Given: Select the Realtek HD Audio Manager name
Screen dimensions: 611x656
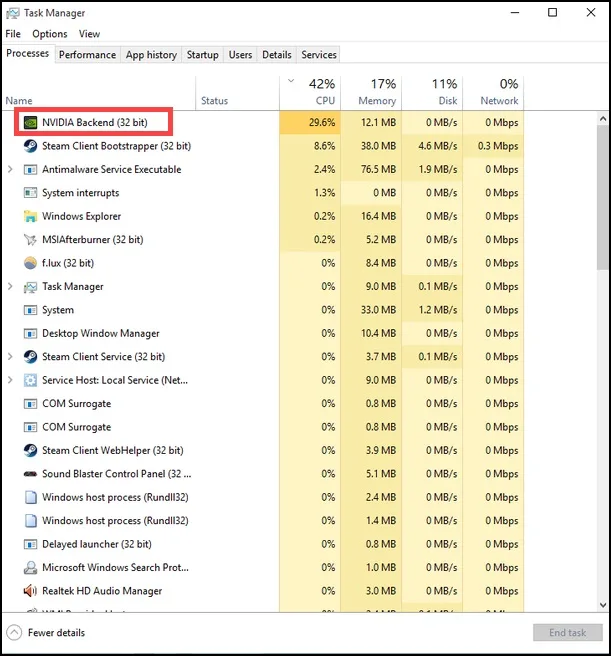Looking at the screenshot, I should 102,591.
